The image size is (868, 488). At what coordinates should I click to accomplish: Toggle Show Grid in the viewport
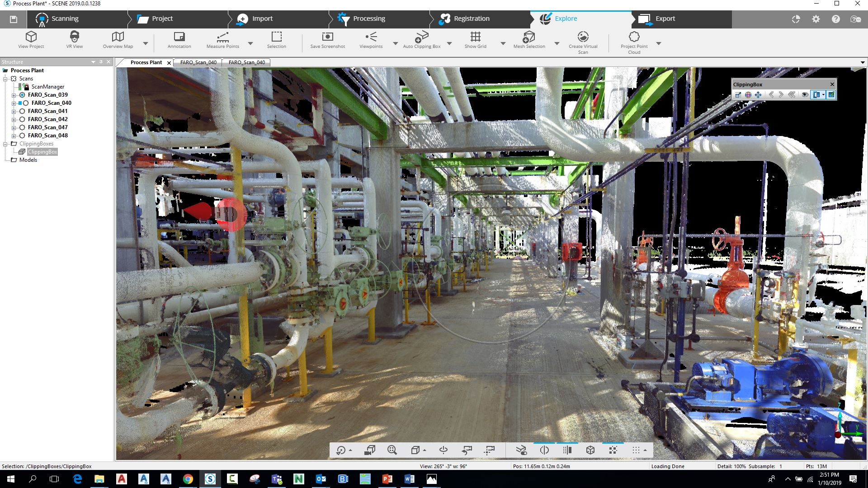click(475, 42)
